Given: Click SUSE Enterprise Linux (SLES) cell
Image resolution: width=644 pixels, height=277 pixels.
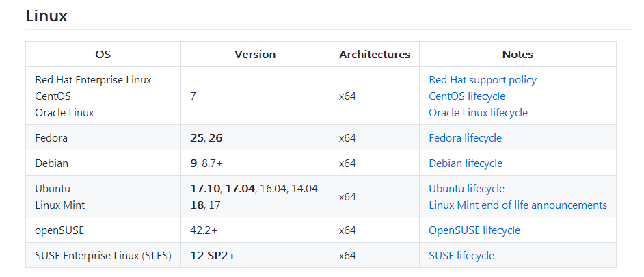Looking at the screenshot, I should point(103,256).
